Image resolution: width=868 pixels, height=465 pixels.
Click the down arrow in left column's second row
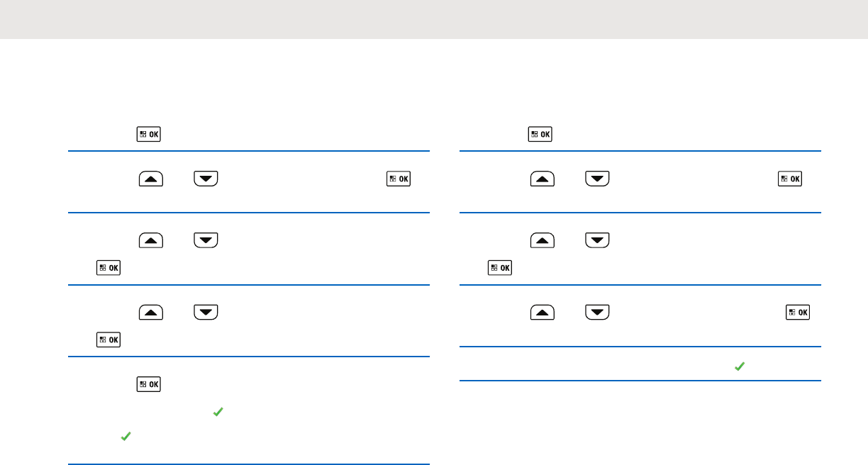pos(206,179)
